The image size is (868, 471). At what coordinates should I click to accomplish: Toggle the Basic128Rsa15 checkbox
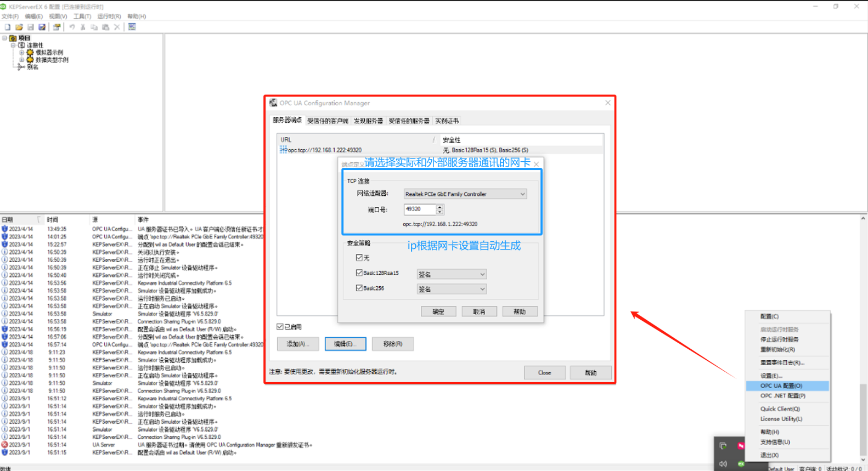click(x=359, y=273)
